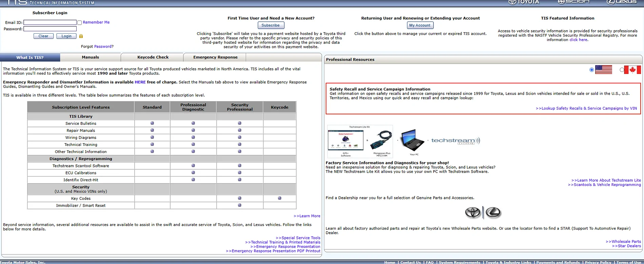Open Learn More About Techstream Lite
This screenshot has height=264, width=644.
point(606,180)
